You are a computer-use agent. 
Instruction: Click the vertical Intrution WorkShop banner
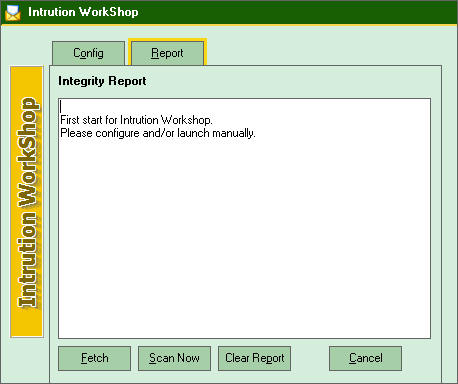point(27,202)
